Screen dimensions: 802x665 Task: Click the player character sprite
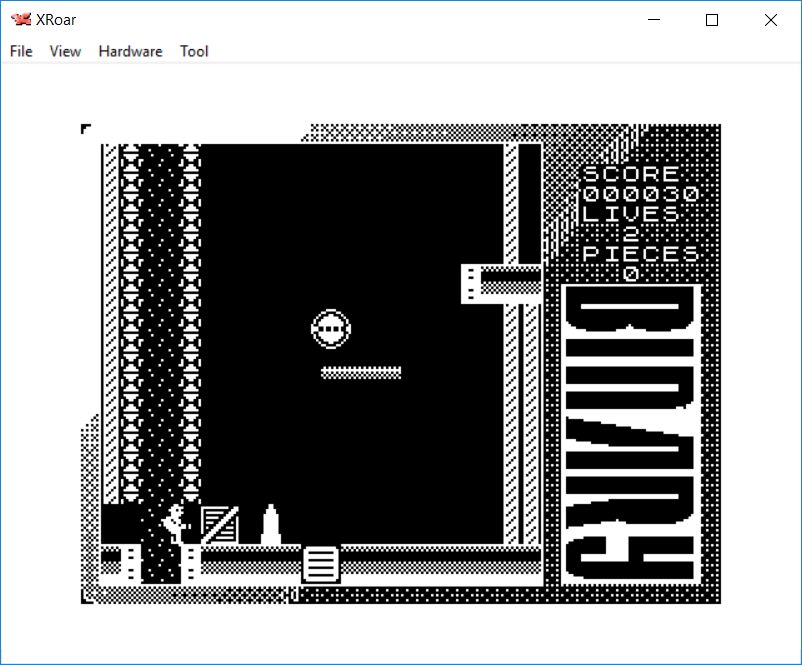click(x=175, y=523)
